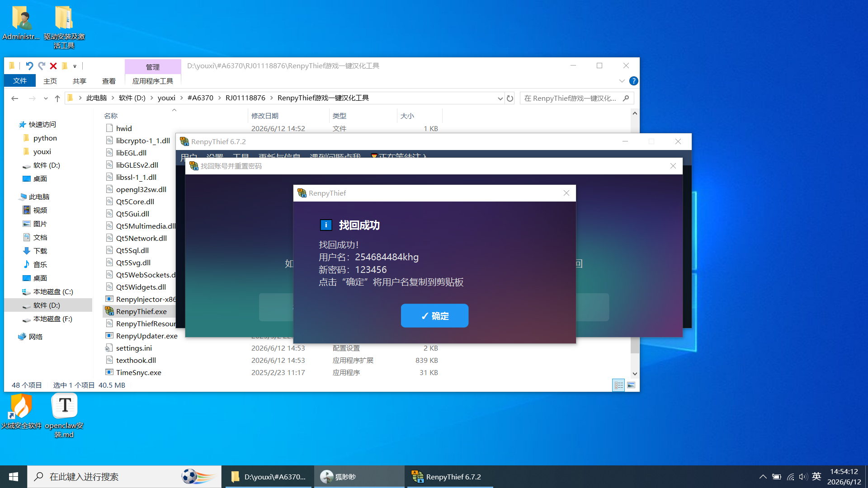The width and height of the screenshot is (868, 488).
Task: Open the Windows Start menu
Action: click(14, 477)
